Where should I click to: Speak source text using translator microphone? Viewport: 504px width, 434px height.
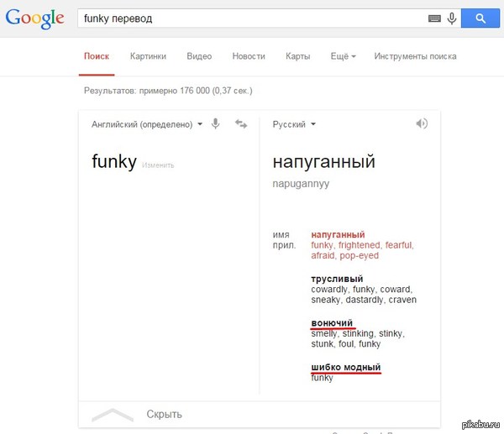click(x=216, y=124)
